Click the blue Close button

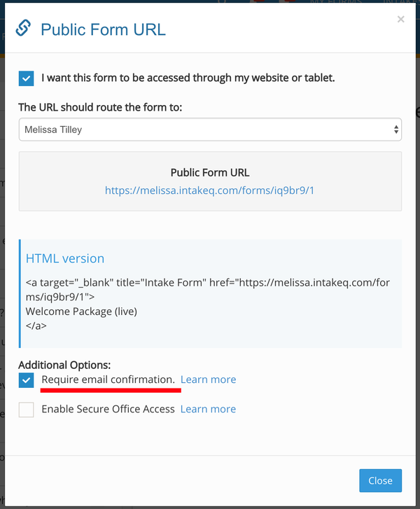pos(380,480)
